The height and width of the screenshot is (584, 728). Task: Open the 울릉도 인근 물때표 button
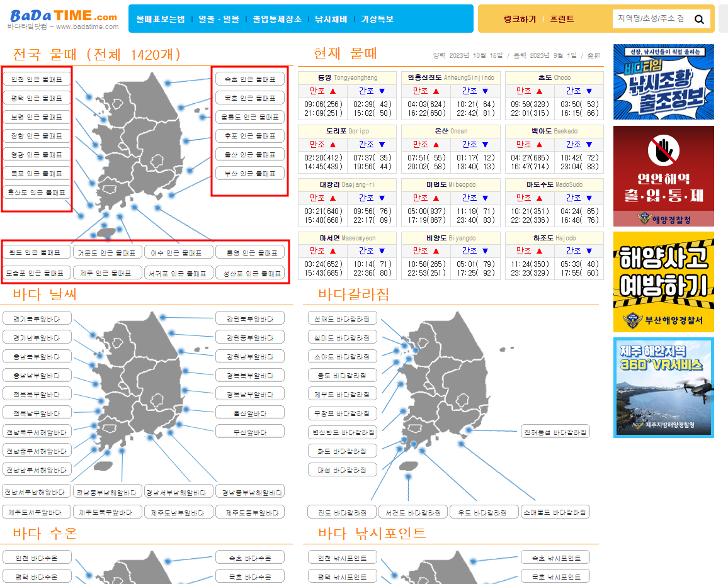(250, 117)
